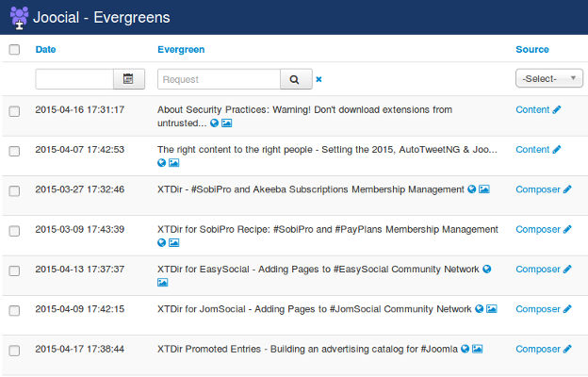Open Content link on 2015-04-07 row
This screenshot has width=588, height=377.
coord(532,149)
